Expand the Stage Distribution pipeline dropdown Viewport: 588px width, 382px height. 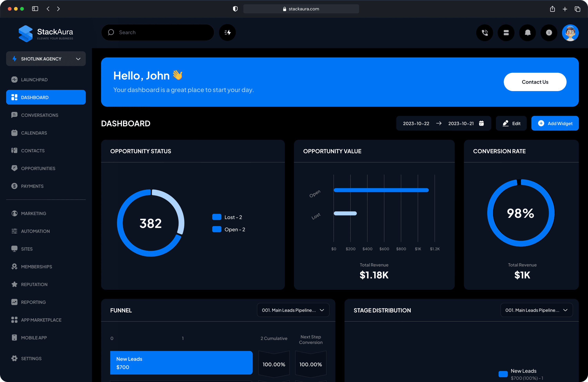[536, 310]
